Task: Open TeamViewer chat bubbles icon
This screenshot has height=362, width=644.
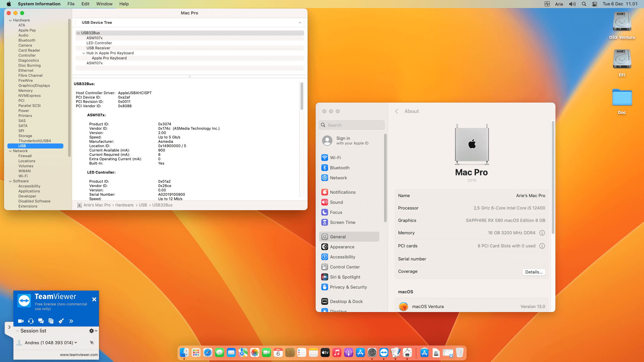Action: 41,321
